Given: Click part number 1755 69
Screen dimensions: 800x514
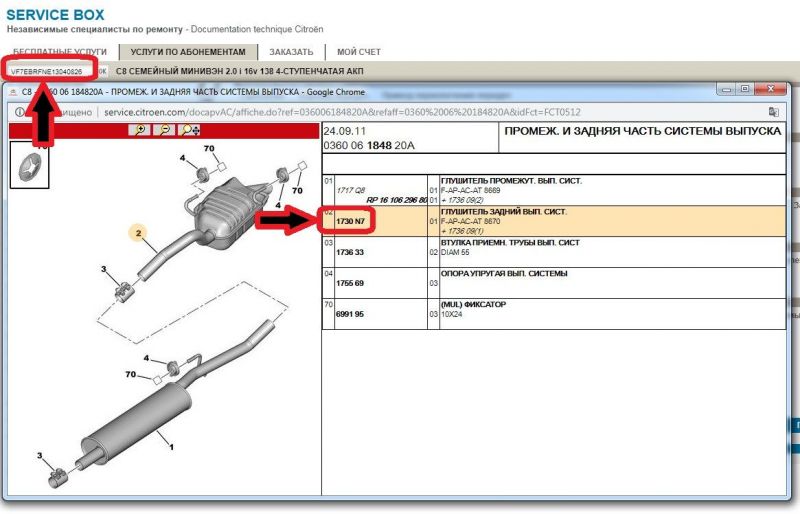Looking at the screenshot, I should point(353,283).
